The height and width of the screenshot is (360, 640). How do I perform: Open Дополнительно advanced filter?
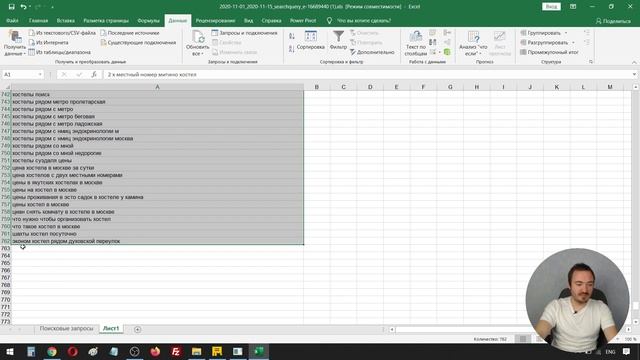pos(372,52)
